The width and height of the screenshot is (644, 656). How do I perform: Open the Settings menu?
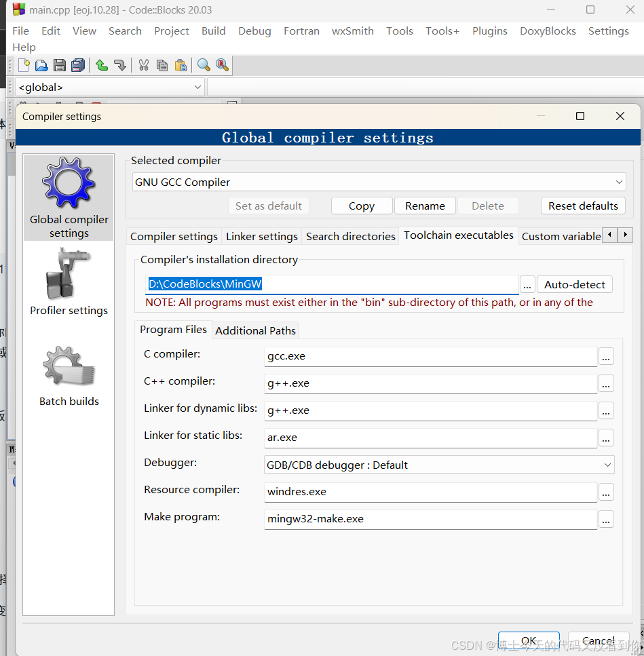(x=609, y=31)
